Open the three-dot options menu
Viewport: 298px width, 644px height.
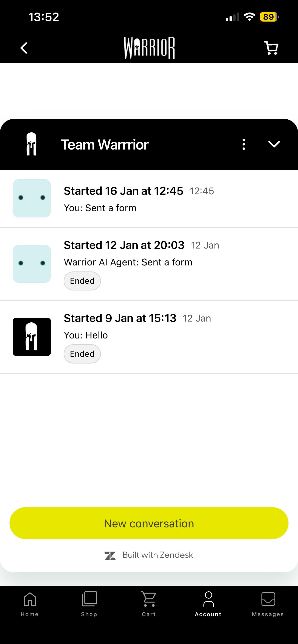pyautogui.click(x=244, y=144)
